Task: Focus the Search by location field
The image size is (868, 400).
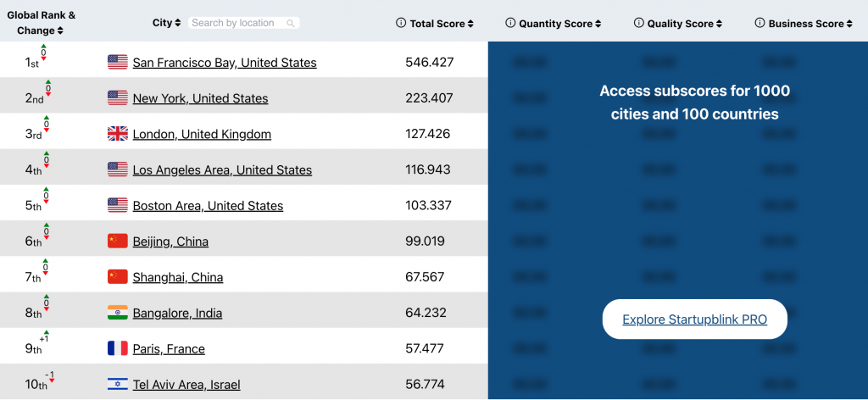Action: tap(238, 23)
